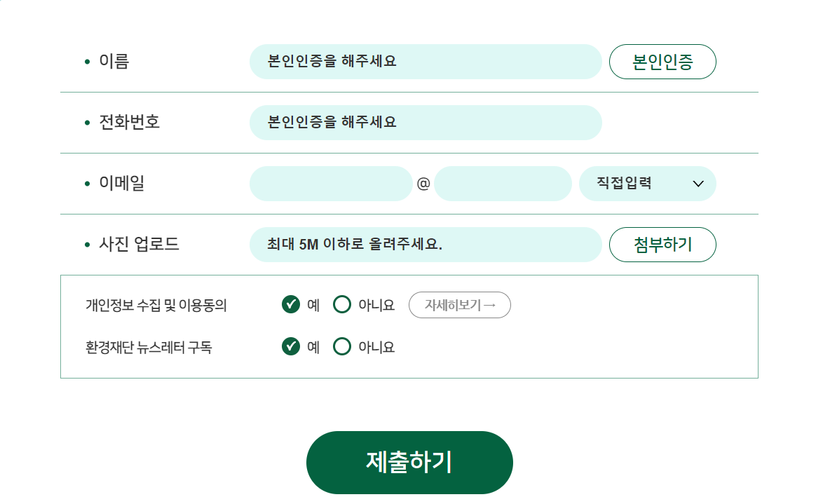
Task: Click the email domain input box
Action: (x=502, y=183)
